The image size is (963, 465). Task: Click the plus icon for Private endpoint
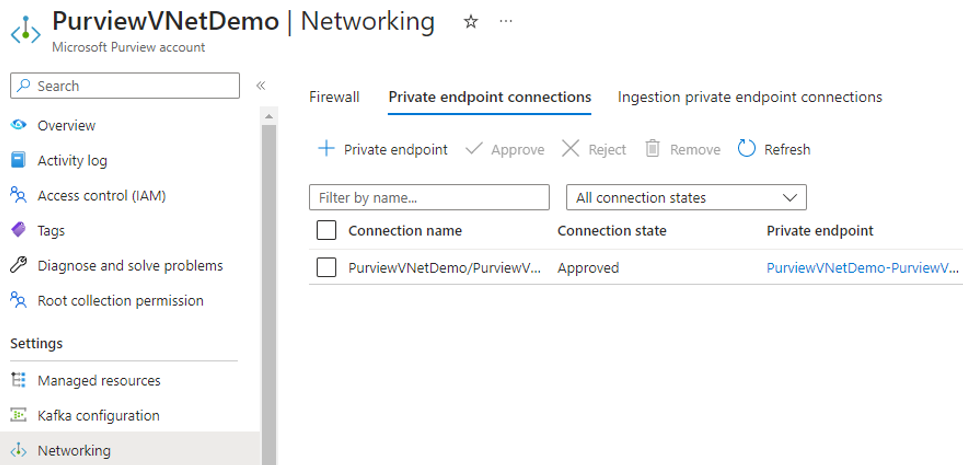click(x=326, y=149)
